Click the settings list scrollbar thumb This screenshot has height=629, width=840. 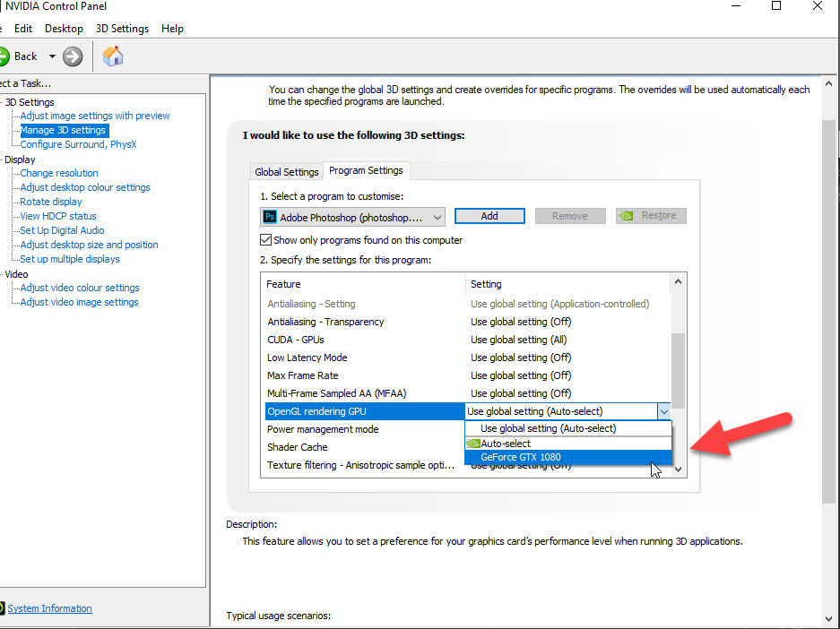tap(679, 370)
